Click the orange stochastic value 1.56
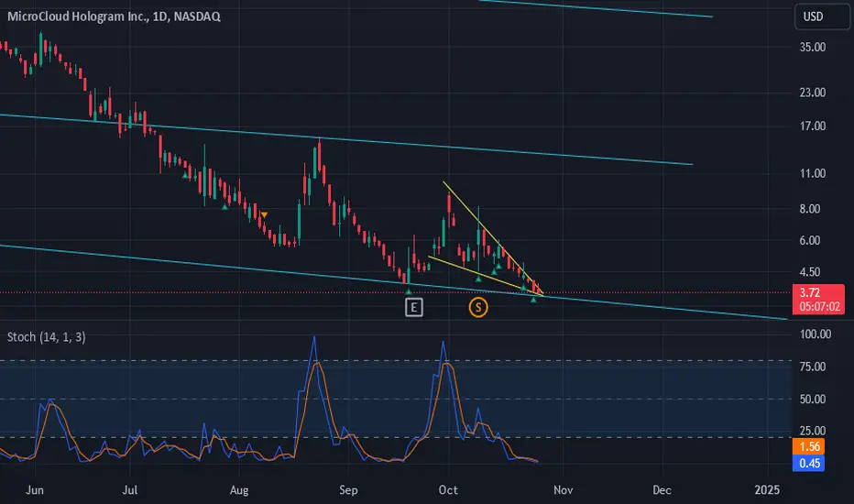 pos(809,447)
